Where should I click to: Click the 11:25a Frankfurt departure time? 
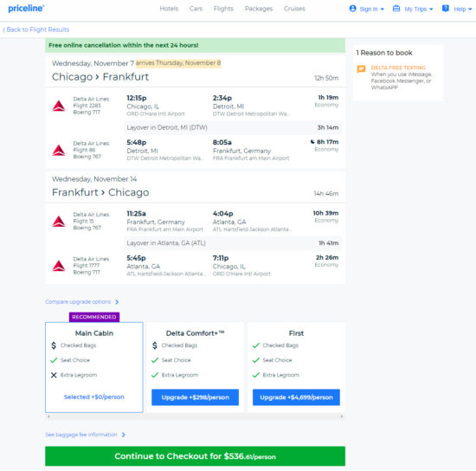tap(136, 214)
